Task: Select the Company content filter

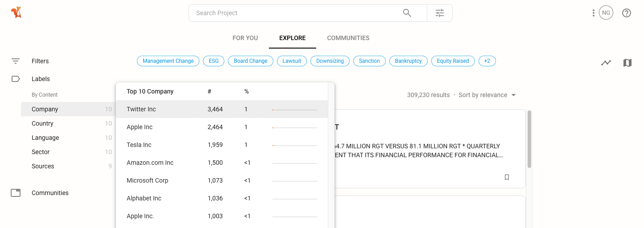Action: [x=68, y=109]
